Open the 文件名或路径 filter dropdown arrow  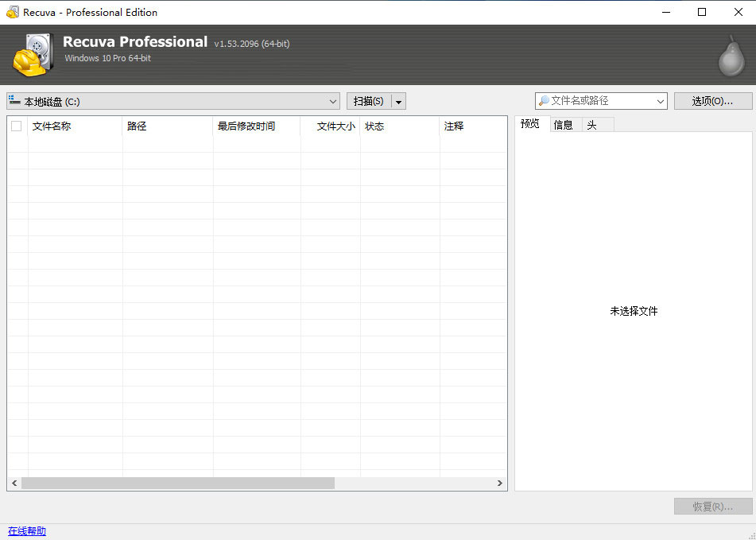(660, 101)
